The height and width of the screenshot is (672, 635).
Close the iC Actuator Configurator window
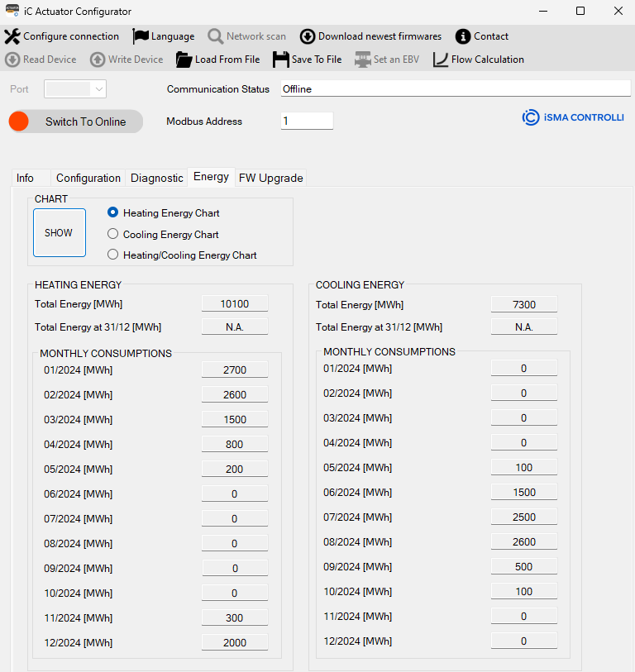(618, 11)
